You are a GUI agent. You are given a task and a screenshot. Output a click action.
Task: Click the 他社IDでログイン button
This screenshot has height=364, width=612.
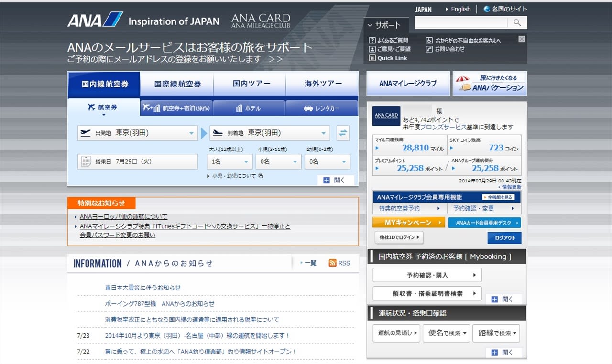pos(399,237)
